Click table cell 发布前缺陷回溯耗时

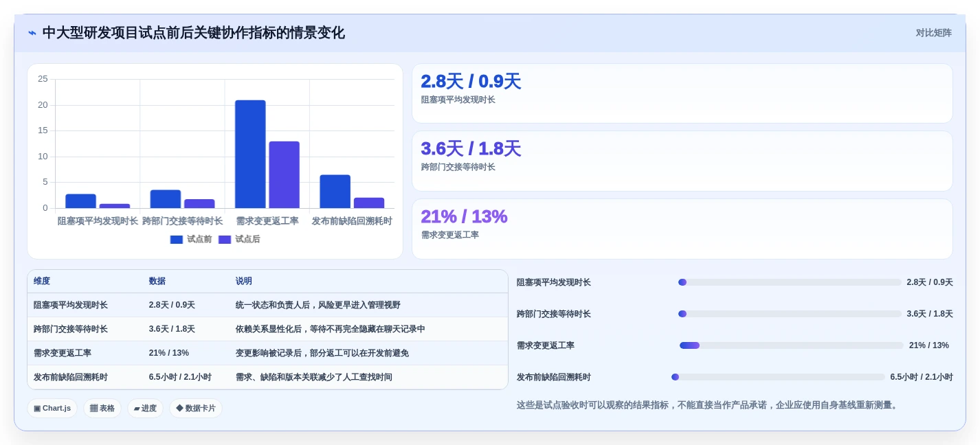coord(71,377)
